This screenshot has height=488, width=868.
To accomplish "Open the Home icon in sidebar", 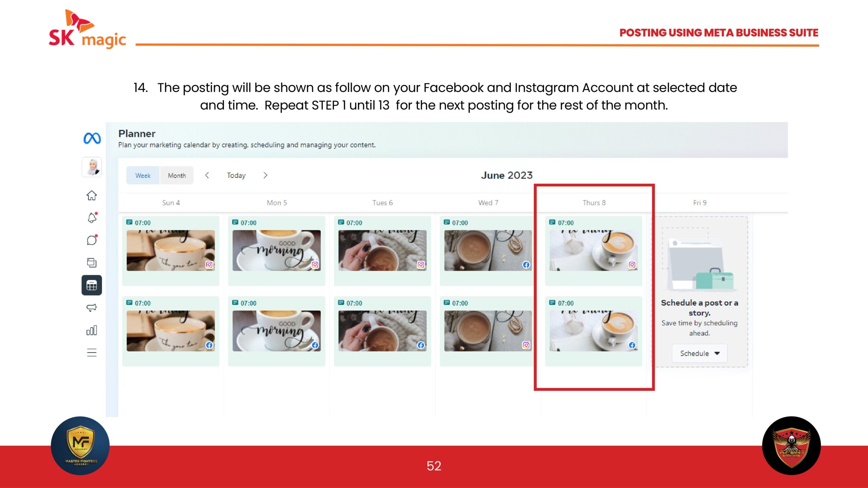I will [92, 196].
